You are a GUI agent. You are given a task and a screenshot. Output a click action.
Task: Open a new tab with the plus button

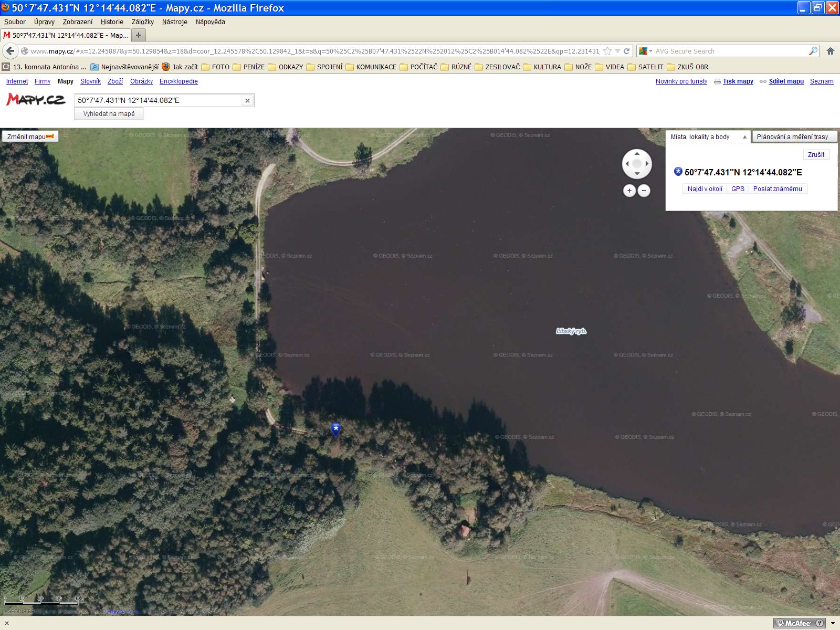pos(139,35)
